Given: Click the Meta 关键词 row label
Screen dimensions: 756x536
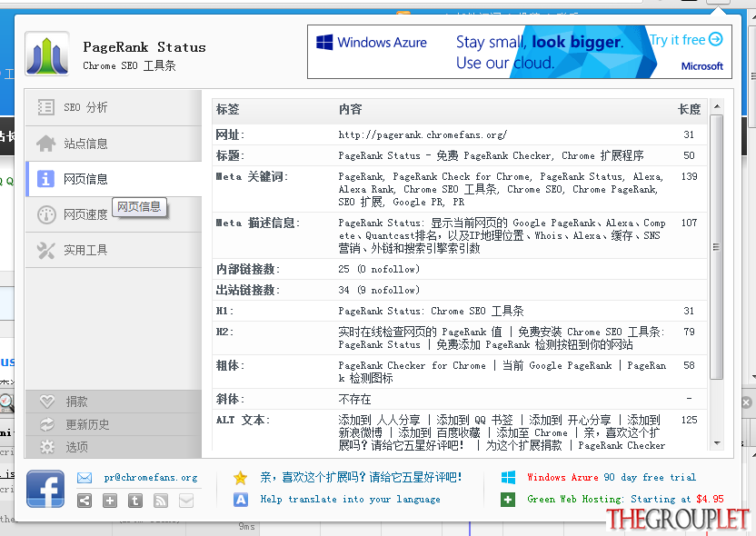Looking at the screenshot, I should (x=252, y=176).
